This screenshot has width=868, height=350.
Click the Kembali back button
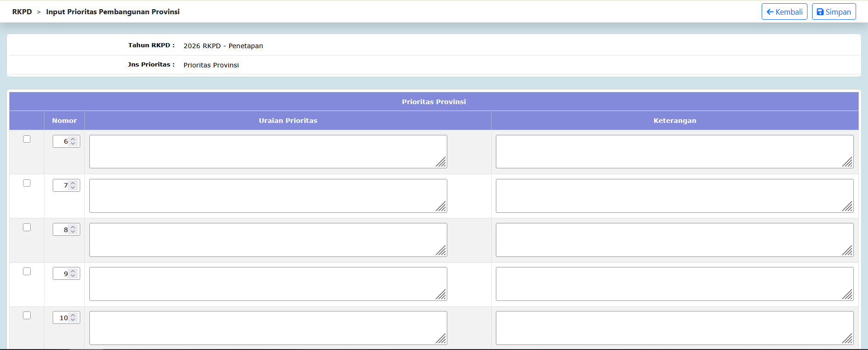click(784, 12)
